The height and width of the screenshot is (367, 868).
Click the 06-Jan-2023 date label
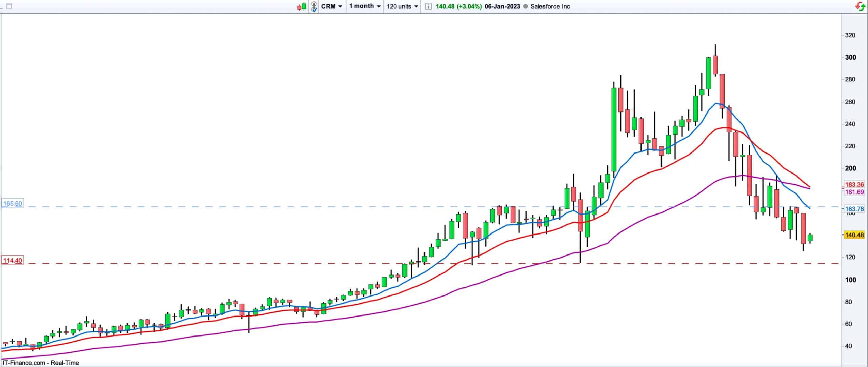tap(502, 6)
